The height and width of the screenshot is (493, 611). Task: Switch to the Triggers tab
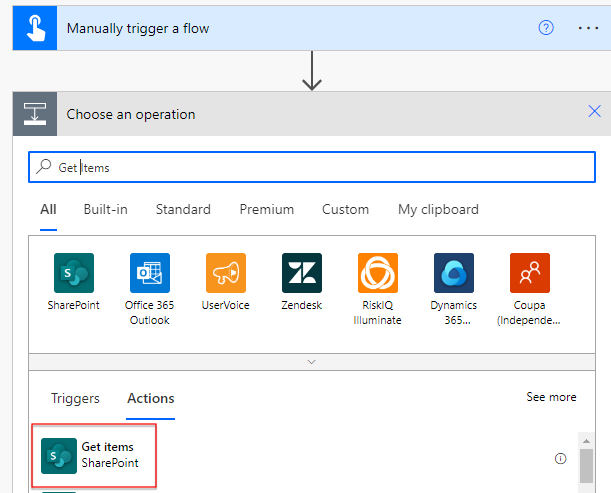[75, 398]
